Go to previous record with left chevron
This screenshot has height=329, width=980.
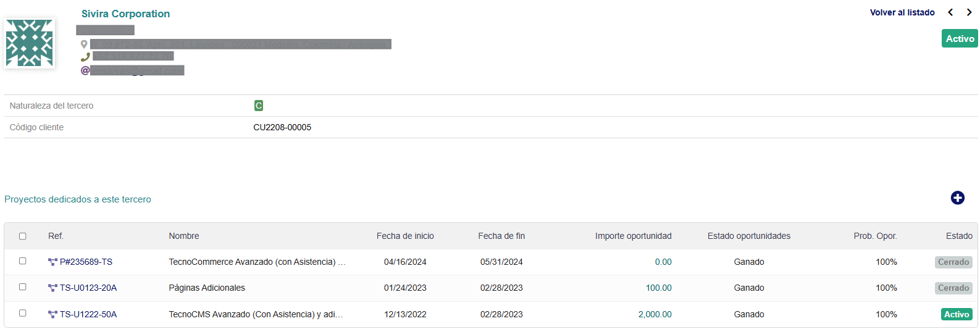click(950, 12)
